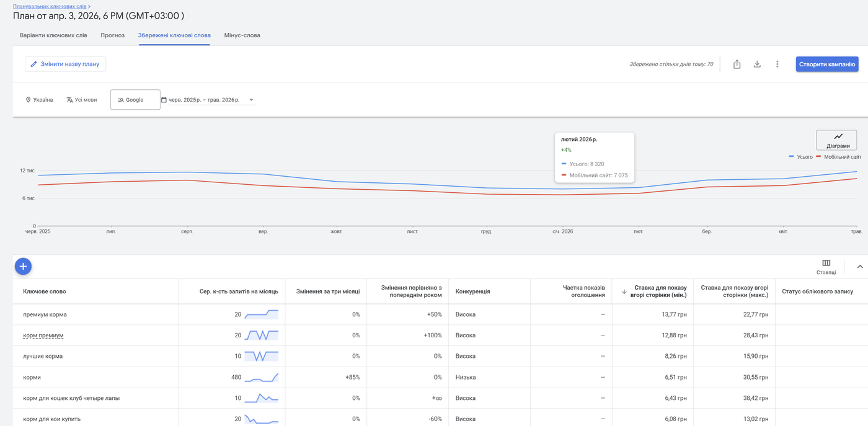This screenshot has width=868, height=426.
Task: Click the 13,77 грн bid value
Action: pyautogui.click(x=674, y=314)
